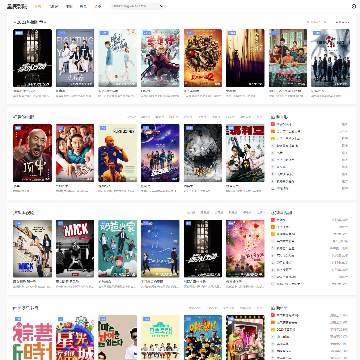
Task: Open the second navigation menu item after home
Action: (x=69, y=6)
